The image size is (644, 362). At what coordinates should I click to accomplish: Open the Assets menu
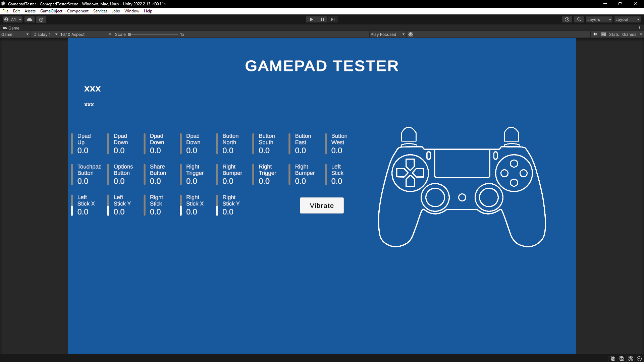pos(30,11)
